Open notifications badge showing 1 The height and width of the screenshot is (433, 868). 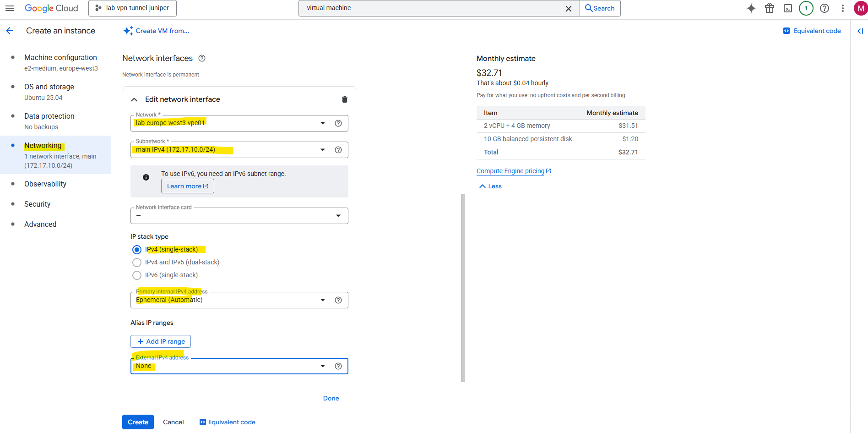[806, 8]
